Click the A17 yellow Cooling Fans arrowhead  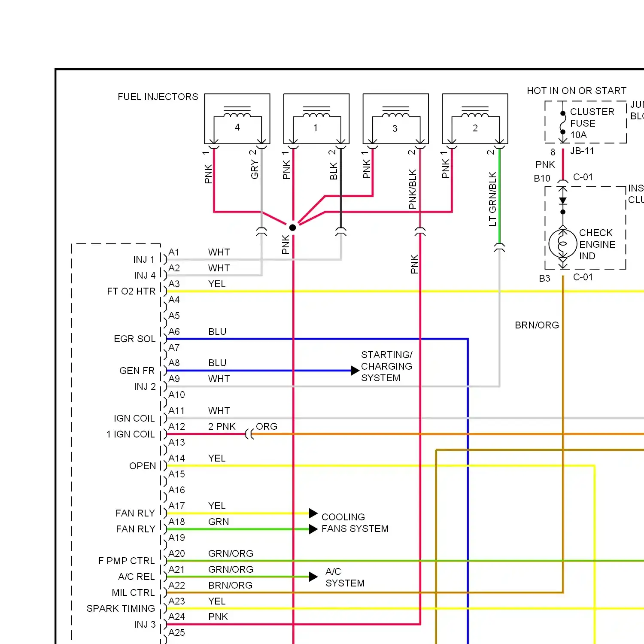[x=313, y=513]
